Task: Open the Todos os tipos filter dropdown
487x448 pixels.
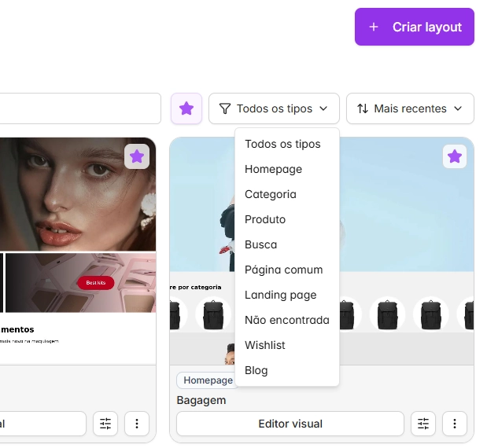Action: point(274,108)
